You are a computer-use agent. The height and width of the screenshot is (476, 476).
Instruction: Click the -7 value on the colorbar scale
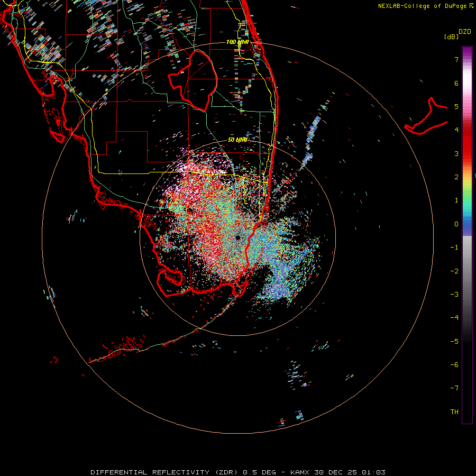coord(454,388)
